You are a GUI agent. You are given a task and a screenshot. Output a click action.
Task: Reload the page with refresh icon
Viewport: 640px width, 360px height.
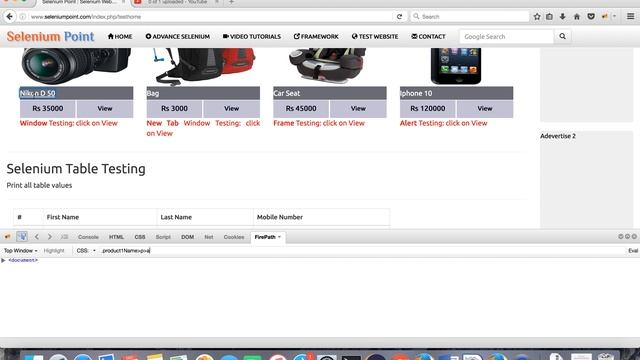(399, 16)
